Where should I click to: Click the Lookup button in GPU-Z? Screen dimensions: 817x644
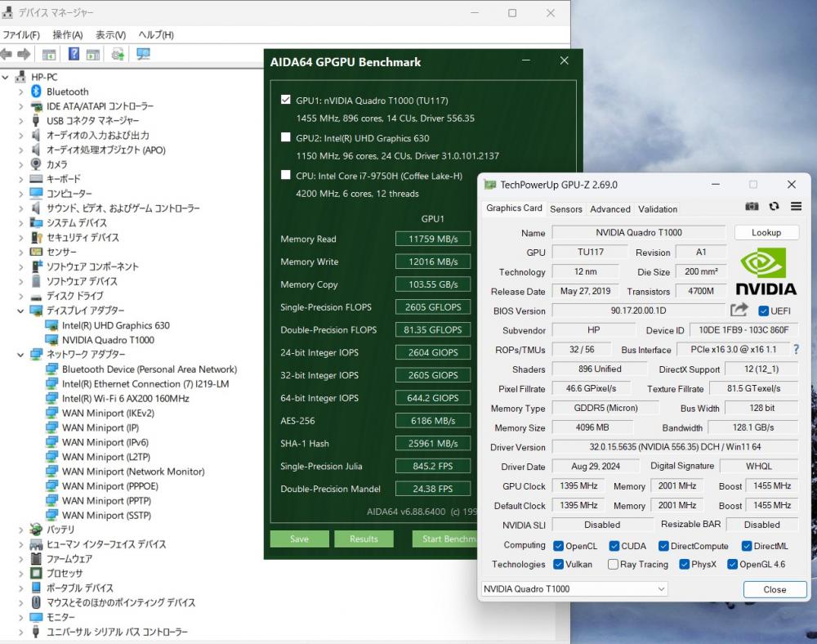[766, 233]
